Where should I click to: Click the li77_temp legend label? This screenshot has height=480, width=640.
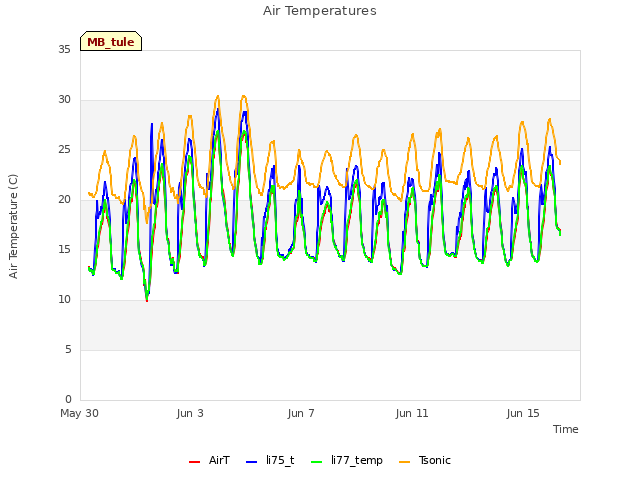pos(357,461)
